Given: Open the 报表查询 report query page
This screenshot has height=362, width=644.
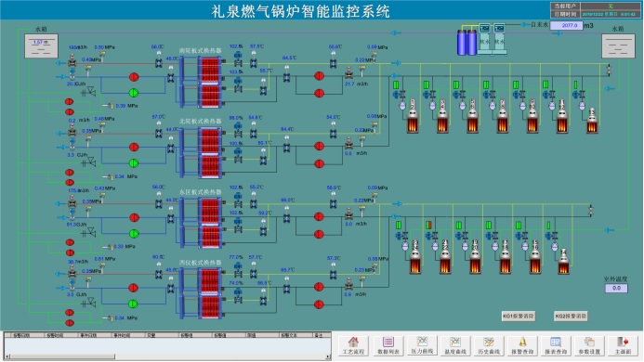Looking at the screenshot, I should 556,345.
